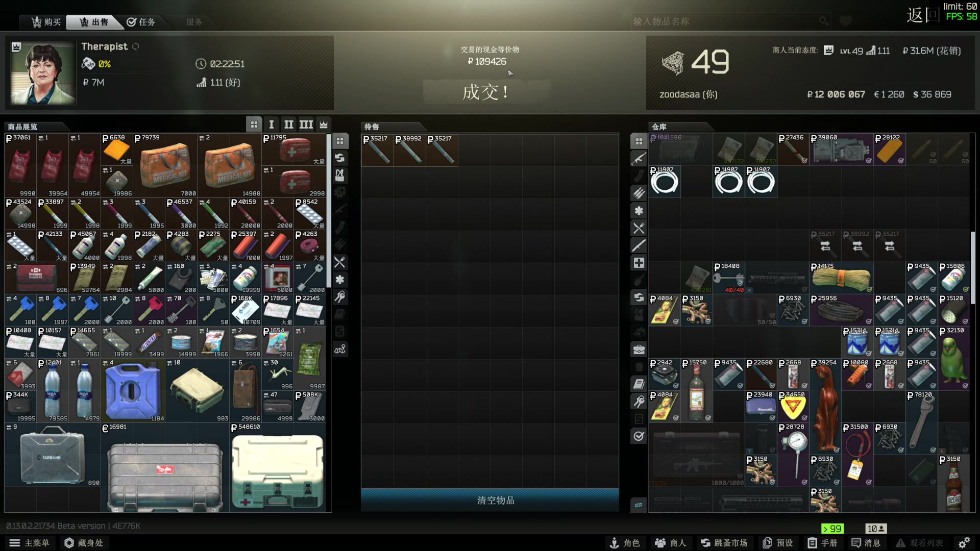Filter trader goods by keys icon
The height and width of the screenshot is (551, 980).
(x=340, y=297)
